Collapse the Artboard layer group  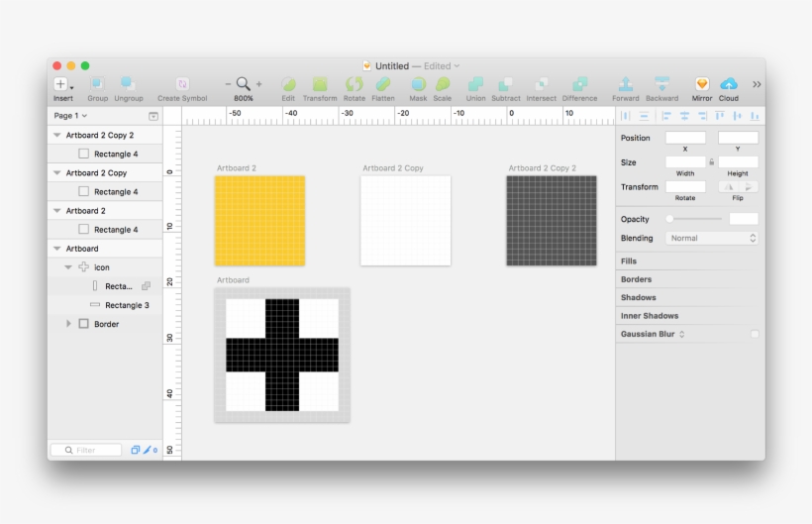click(x=57, y=248)
